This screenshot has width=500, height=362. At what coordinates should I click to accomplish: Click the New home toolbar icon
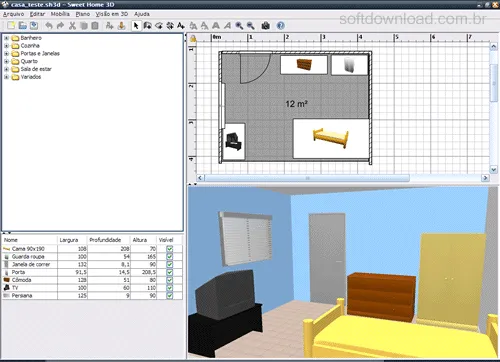coord(11,26)
